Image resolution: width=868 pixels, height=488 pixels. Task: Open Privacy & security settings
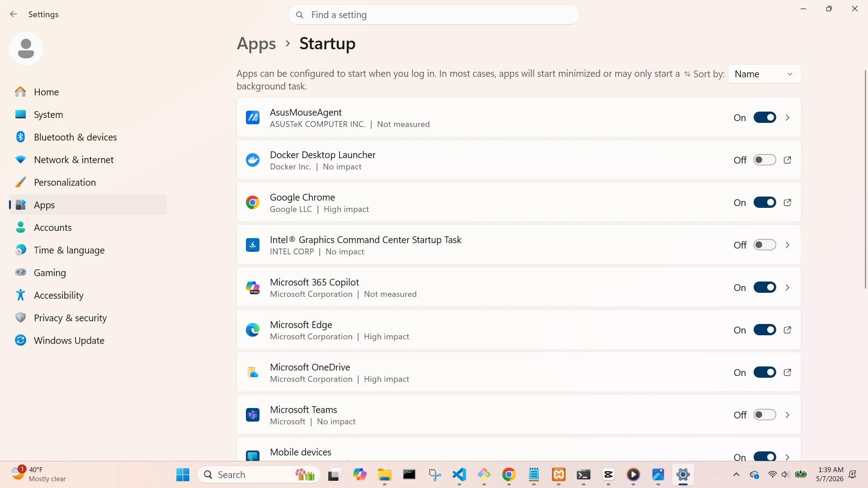[x=88, y=318]
